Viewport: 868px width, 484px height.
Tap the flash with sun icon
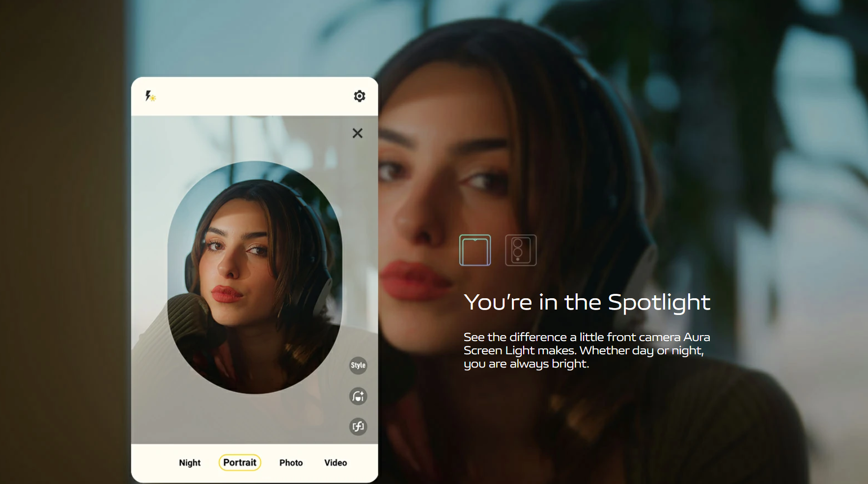150,96
